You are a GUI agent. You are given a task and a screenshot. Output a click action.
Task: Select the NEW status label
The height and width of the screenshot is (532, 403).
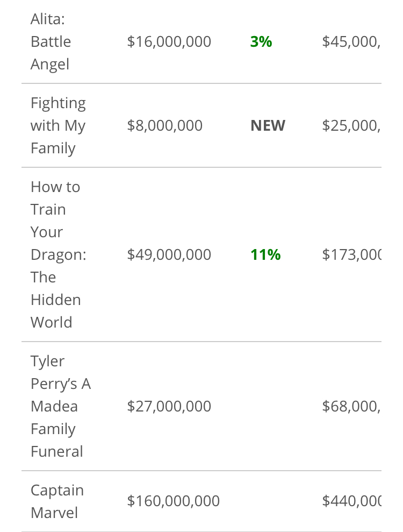click(x=268, y=125)
